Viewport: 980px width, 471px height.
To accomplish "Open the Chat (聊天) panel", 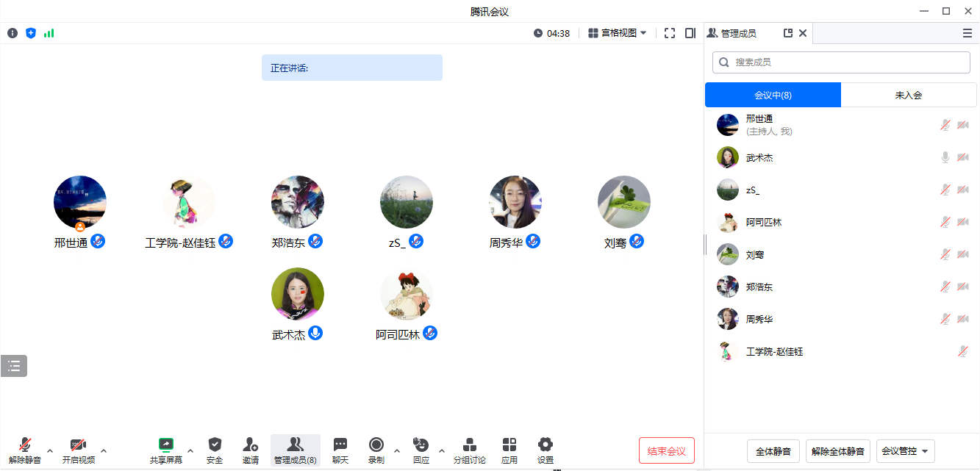I will 340,450.
